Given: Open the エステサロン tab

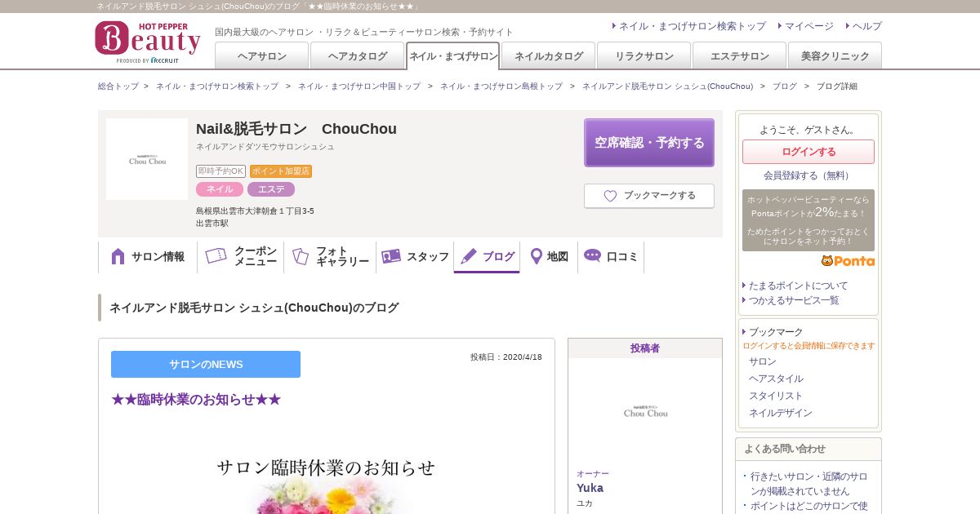Looking at the screenshot, I should point(740,55).
